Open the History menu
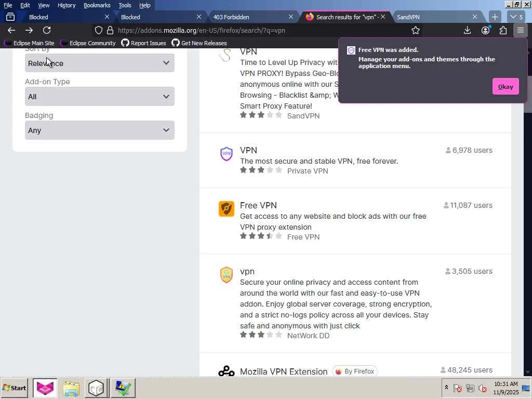Screen dimensions: 532x399 pos(66,5)
